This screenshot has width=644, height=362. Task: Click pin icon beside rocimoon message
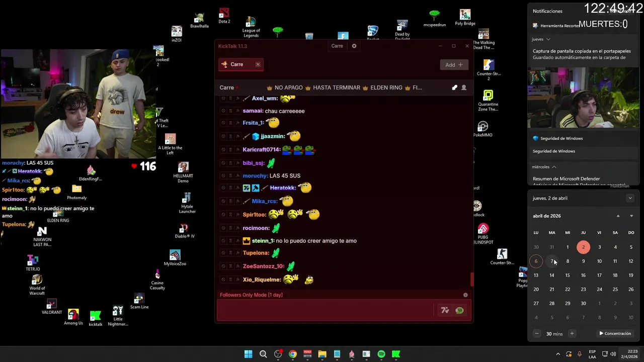[x=237, y=228]
